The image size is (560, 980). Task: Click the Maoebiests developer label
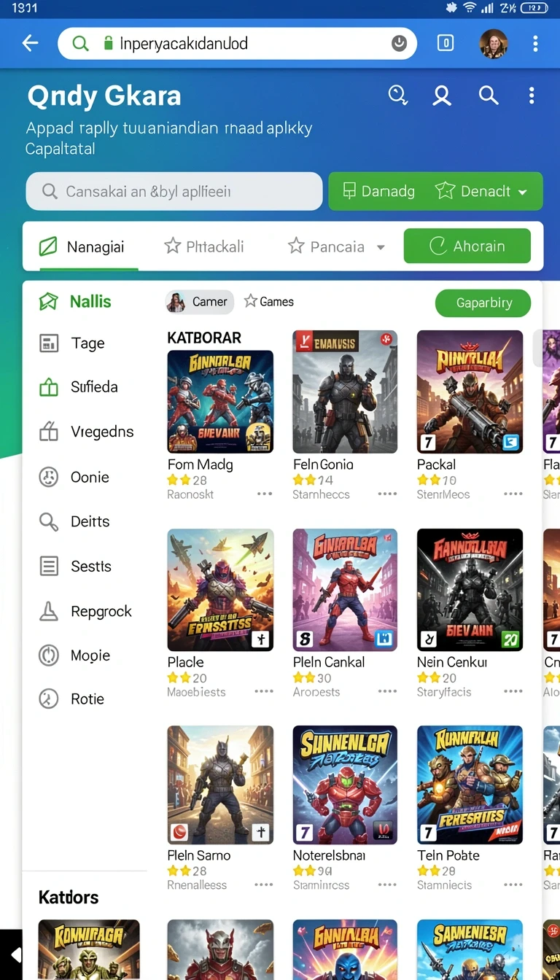point(196,692)
